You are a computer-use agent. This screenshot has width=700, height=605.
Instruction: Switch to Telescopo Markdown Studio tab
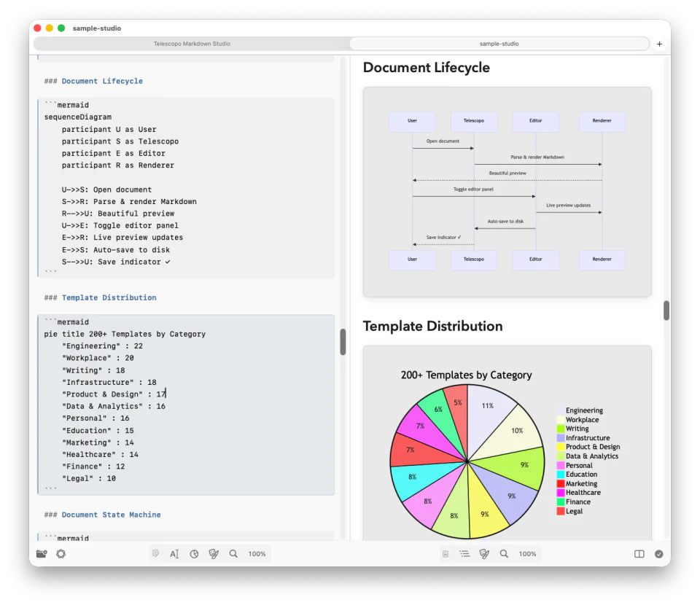pos(192,44)
